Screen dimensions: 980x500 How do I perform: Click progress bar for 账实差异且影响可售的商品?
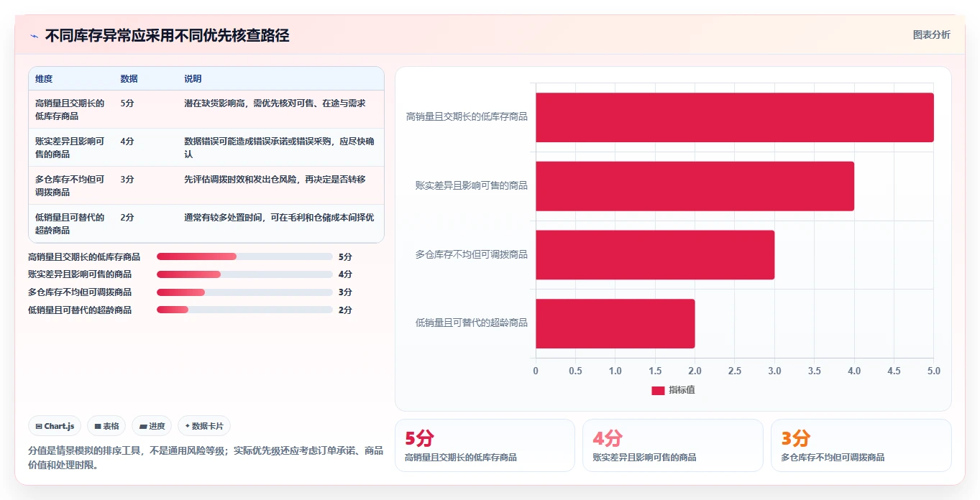point(244,274)
